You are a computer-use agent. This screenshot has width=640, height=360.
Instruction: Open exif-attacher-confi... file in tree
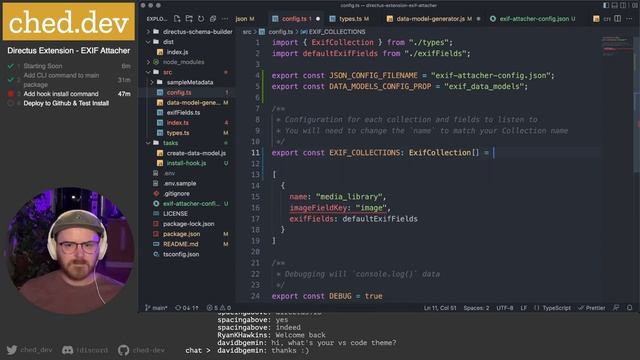(190, 203)
